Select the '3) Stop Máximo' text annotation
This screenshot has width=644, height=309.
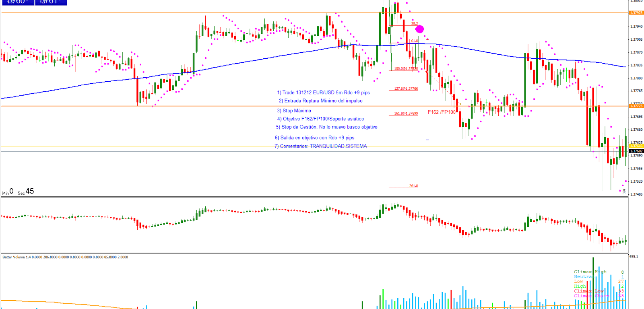tap(294, 111)
